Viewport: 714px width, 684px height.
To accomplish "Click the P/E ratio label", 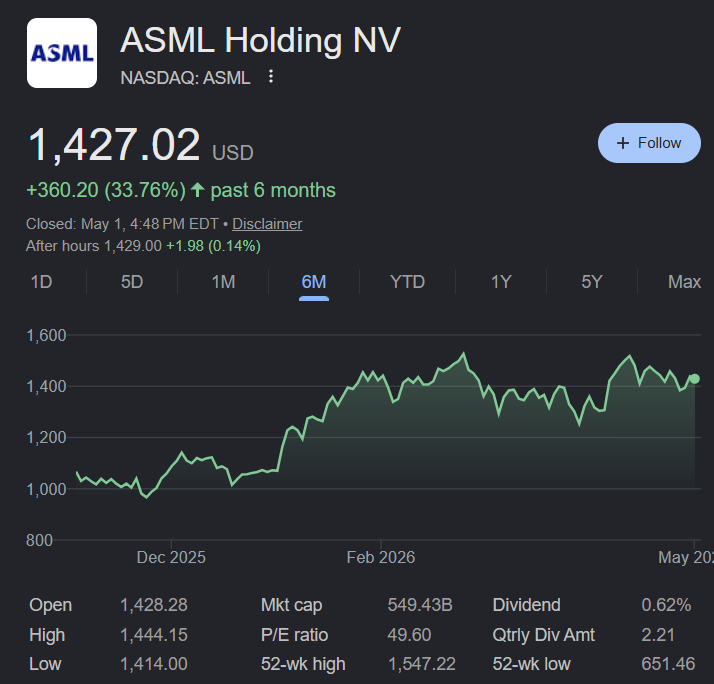I will [295, 635].
